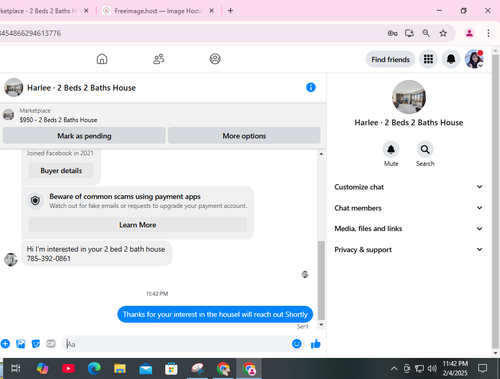Click the $950 - 2 Beds 2 Baths listing text
Image resolution: width=500 pixels, height=379 pixels.
point(58,120)
